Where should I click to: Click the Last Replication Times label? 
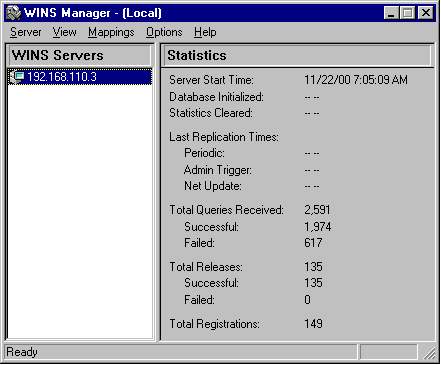tap(224, 137)
